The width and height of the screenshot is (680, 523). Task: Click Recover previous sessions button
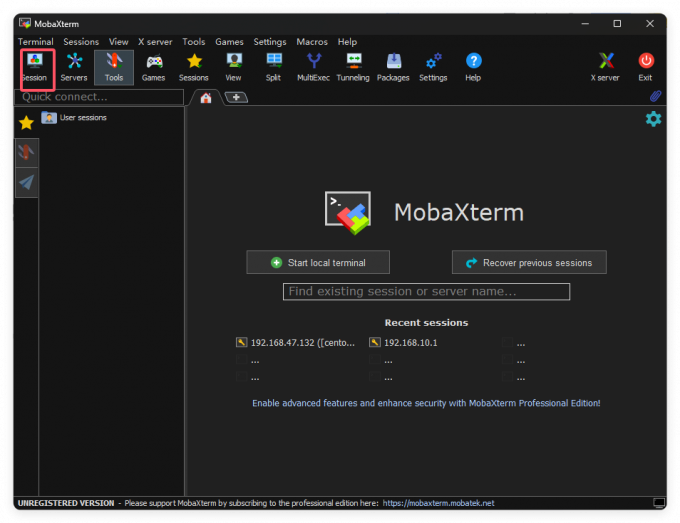coord(529,262)
